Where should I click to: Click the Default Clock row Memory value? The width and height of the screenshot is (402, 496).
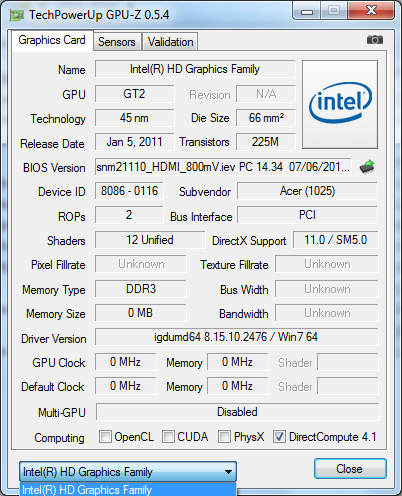[237, 386]
